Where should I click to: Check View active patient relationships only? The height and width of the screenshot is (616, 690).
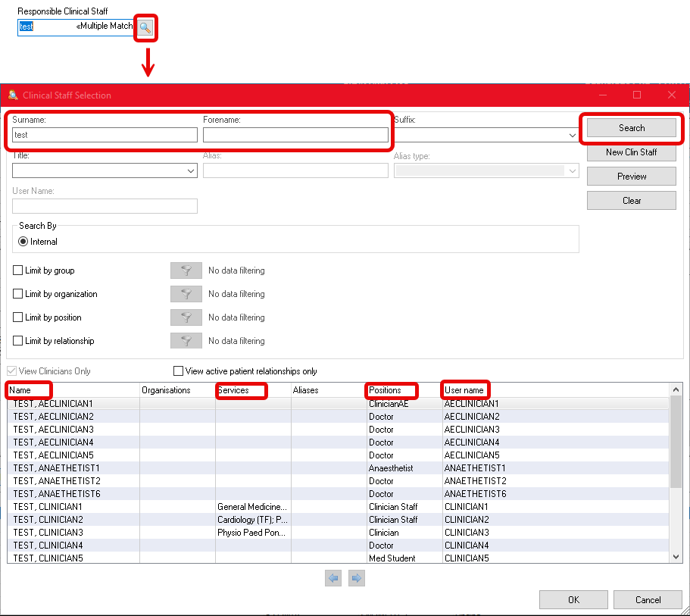179,371
